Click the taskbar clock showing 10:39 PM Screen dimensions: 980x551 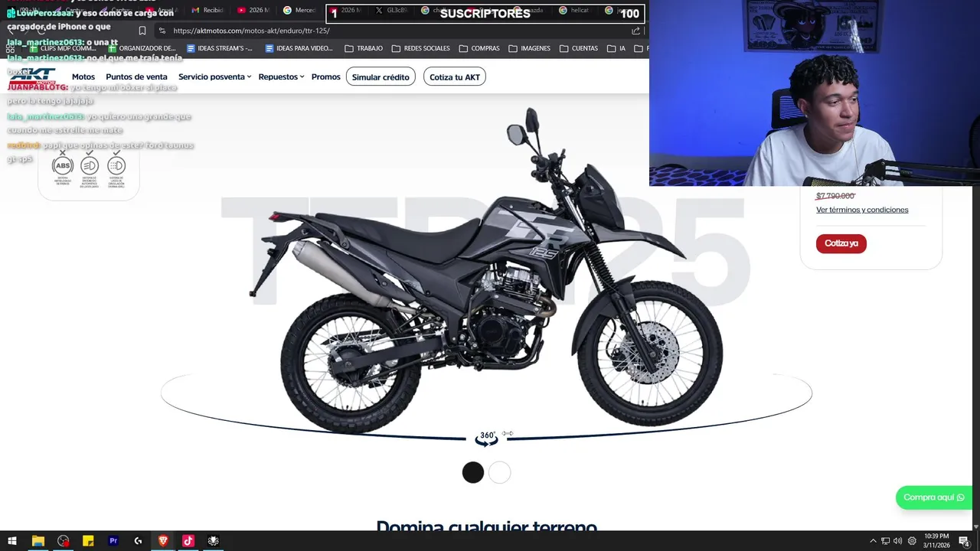[x=936, y=540]
